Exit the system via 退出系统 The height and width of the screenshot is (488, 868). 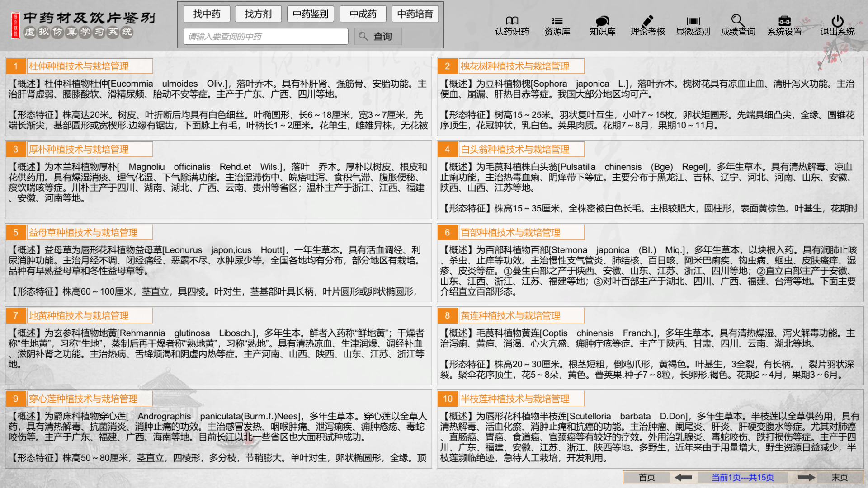click(836, 25)
